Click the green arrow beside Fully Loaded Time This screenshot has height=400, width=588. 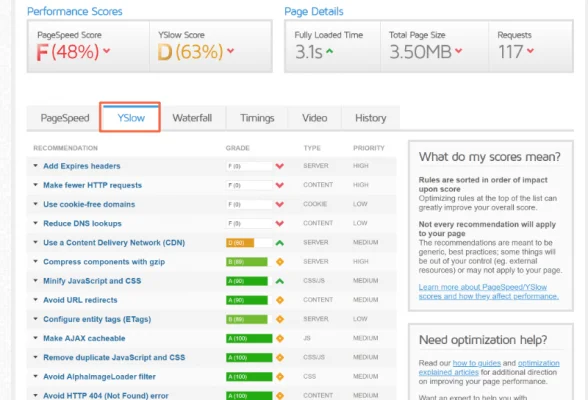(329, 51)
